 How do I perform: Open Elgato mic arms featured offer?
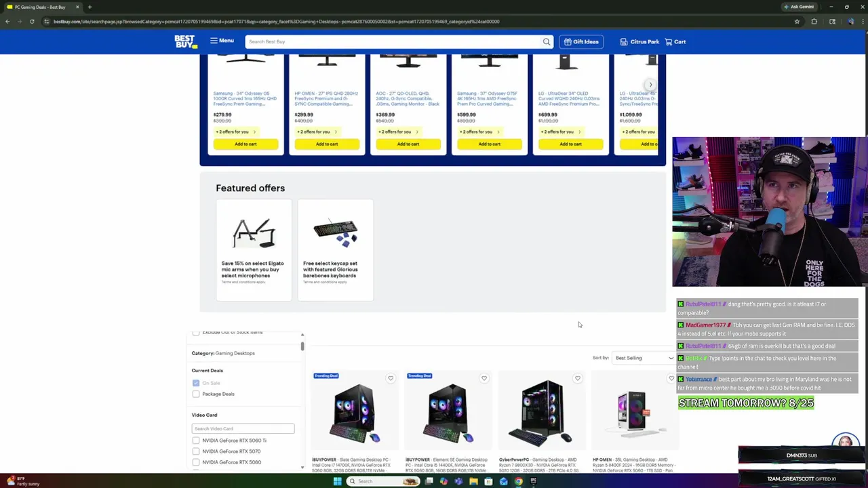click(x=254, y=250)
